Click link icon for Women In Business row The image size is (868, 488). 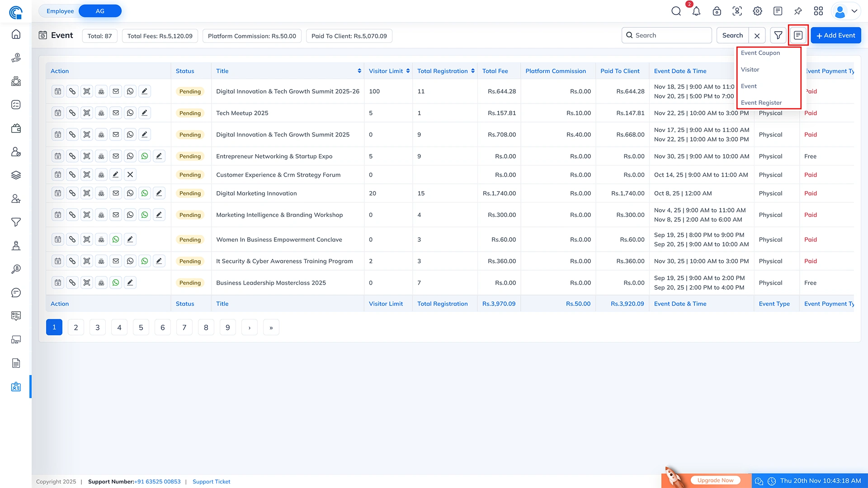[72, 239]
